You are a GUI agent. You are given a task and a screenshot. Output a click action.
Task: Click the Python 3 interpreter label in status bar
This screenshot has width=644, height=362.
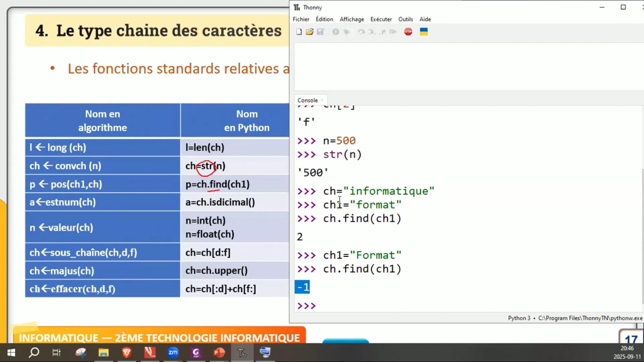click(x=519, y=318)
